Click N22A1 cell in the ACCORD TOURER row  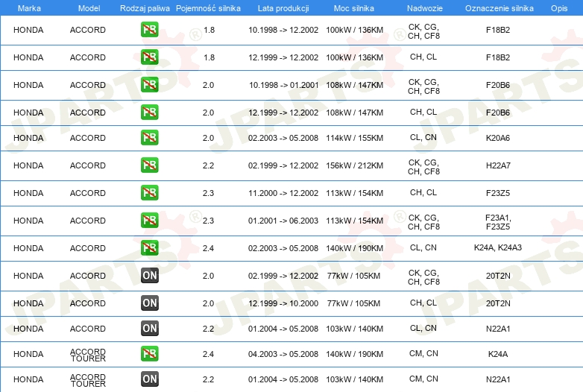coord(498,379)
